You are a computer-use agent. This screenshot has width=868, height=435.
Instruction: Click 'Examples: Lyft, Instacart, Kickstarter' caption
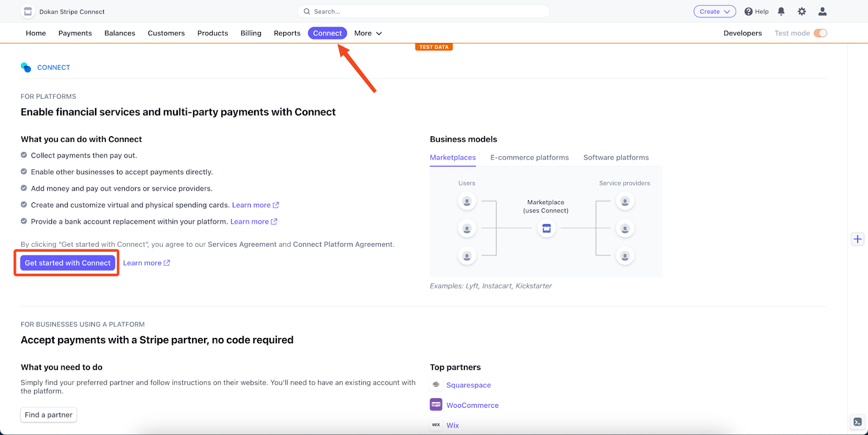(491, 286)
